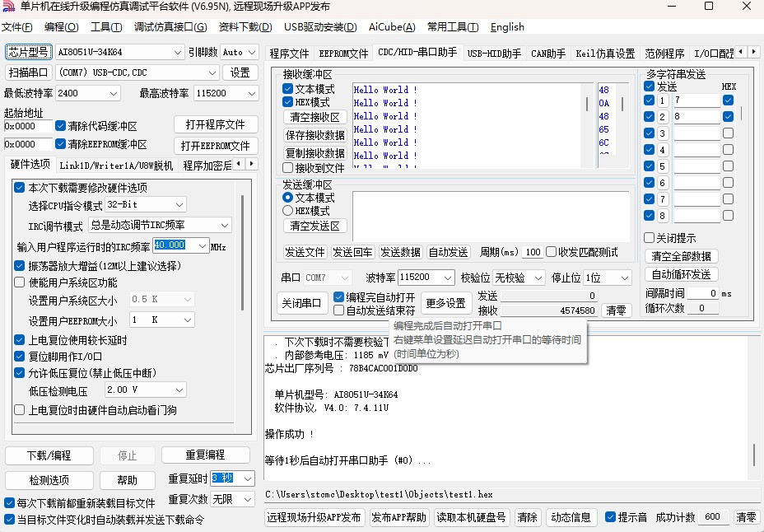The image size is (764, 532).
Task: Switch interface language to English
Action: click(x=507, y=27)
